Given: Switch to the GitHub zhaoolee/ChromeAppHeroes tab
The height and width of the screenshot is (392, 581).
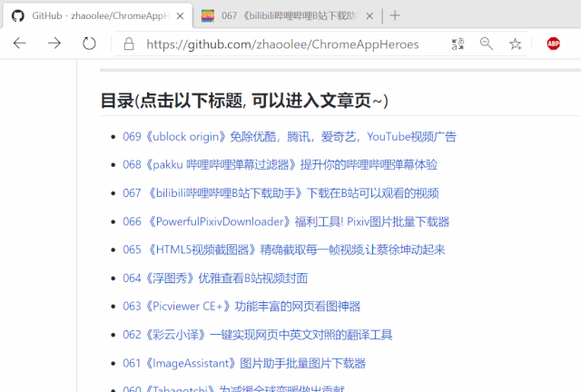Looking at the screenshot, I should point(98,15).
